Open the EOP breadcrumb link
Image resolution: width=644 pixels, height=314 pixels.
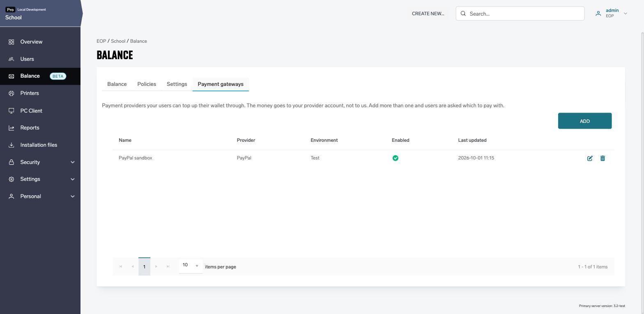coord(101,41)
